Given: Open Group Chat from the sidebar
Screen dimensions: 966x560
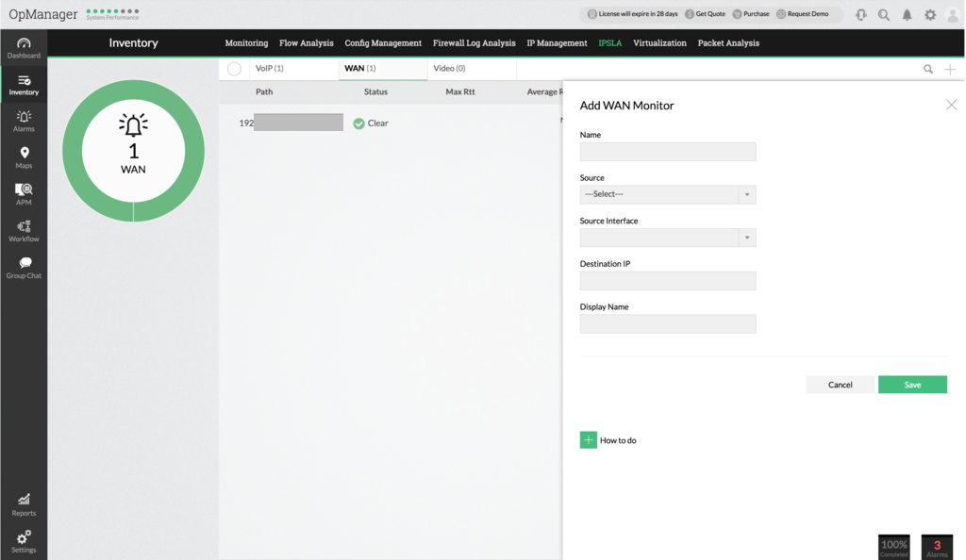Looking at the screenshot, I should (23, 269).
